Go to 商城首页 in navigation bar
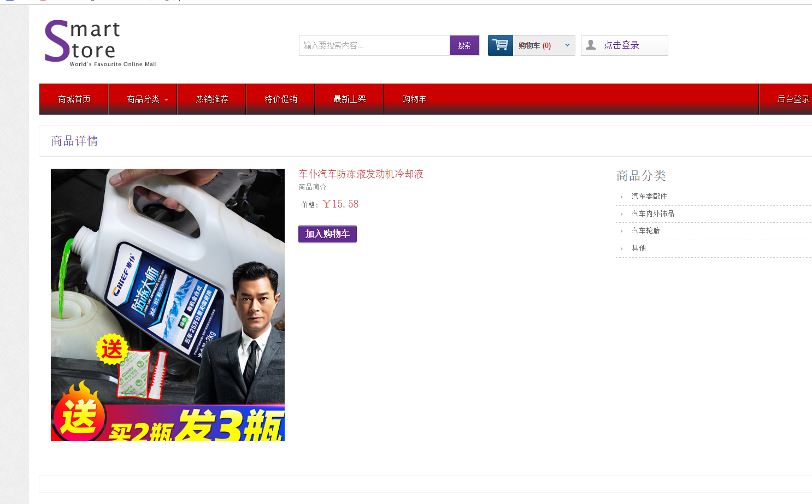This screenshot has height=504, width=812. (74, 99)
